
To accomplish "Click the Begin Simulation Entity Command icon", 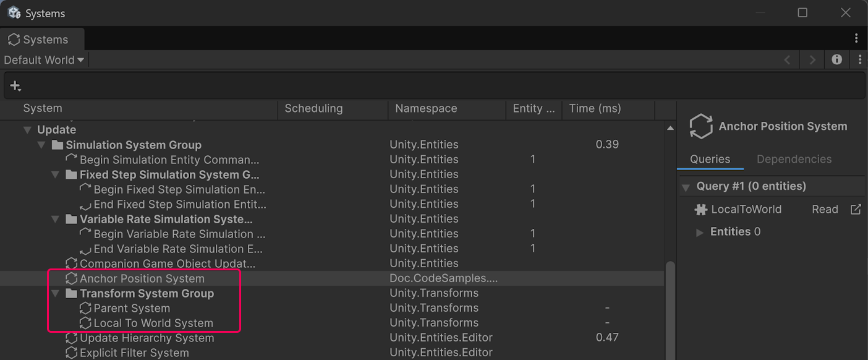I will pos(72,160).
